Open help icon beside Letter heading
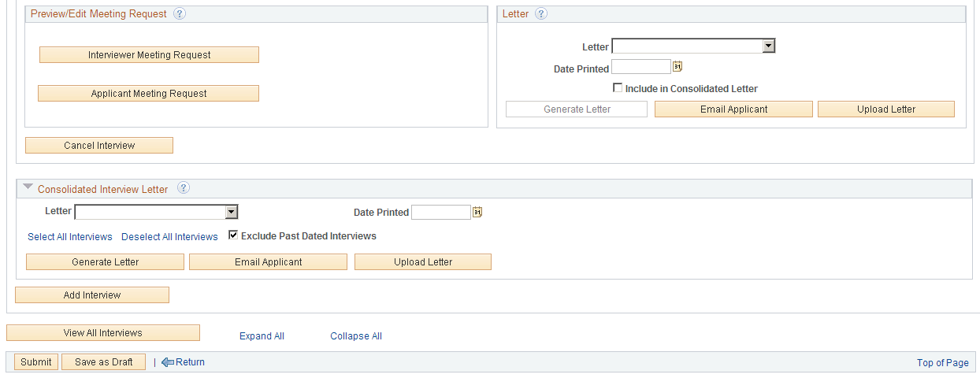 [x=541, y=14]
